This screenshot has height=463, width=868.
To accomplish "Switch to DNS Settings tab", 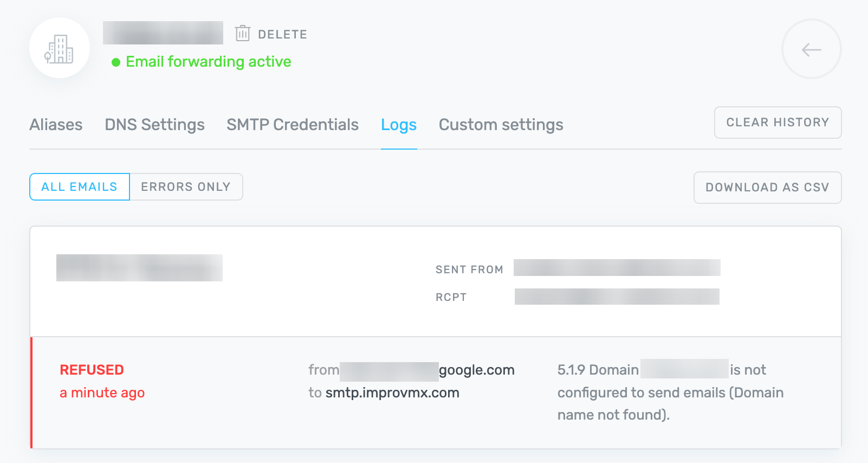I will click(154, 125).
